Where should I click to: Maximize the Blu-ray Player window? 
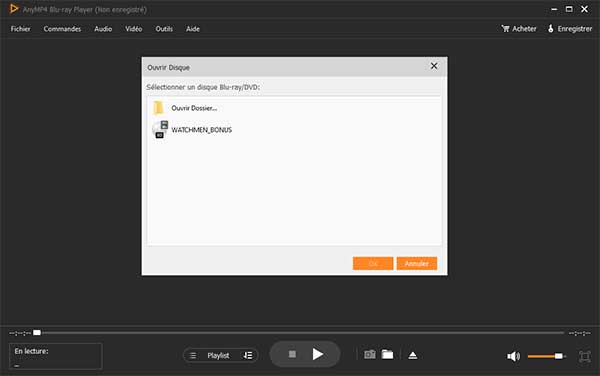pos(569,9)
